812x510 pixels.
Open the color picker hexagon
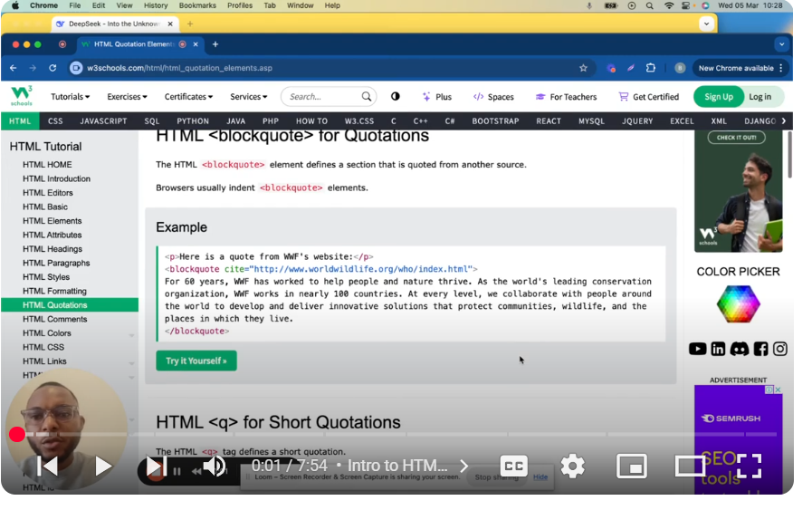tap(738, 303)
